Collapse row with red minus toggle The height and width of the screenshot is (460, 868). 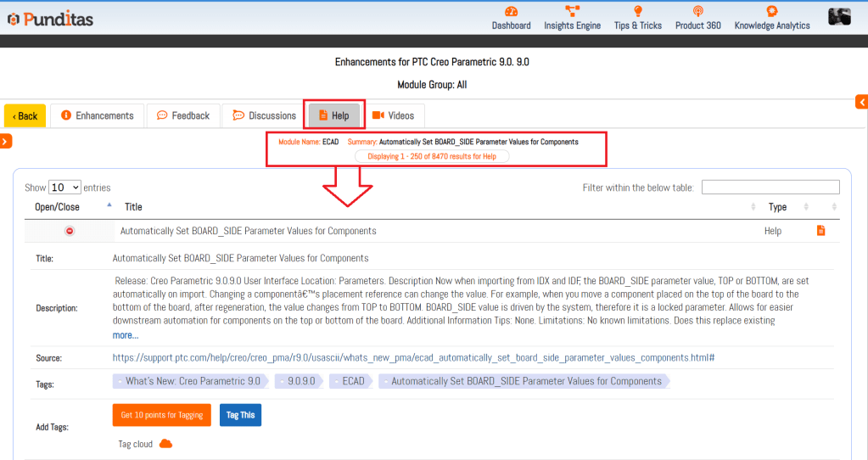pos(70,231)
